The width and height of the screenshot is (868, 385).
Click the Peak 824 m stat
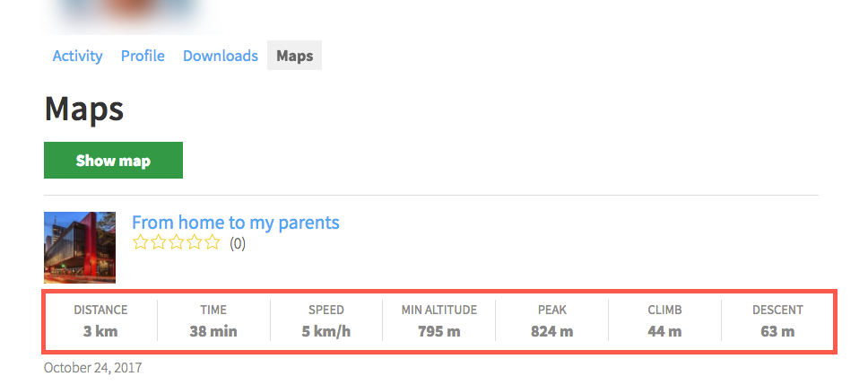pyautogui.click(x=551, y=320)
